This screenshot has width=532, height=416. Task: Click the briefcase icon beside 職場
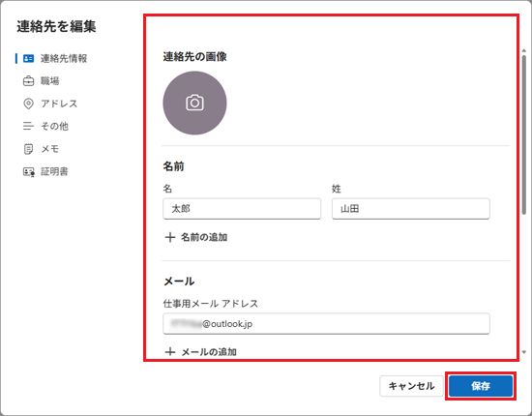click(28, 81)
